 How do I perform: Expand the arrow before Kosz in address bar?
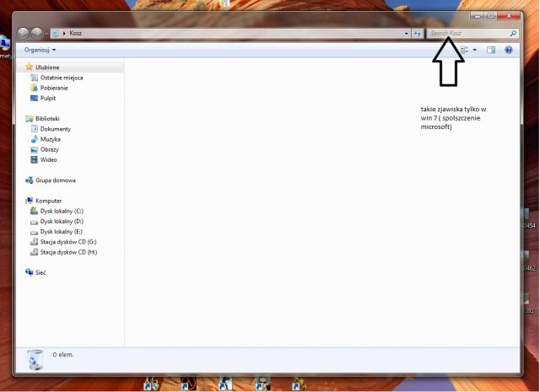pos(64,33)
